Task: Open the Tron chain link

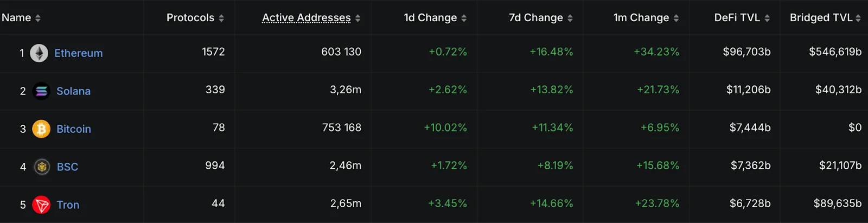Action: pos(68,205)
